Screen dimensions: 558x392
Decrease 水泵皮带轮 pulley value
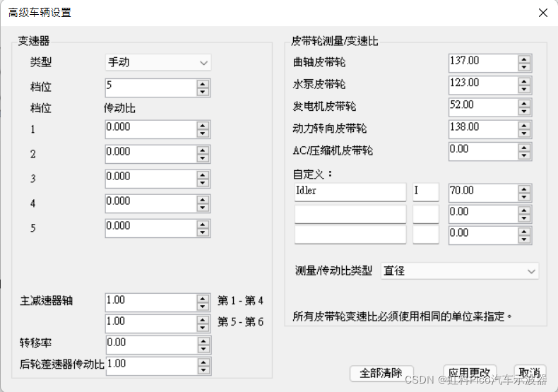click(524, 89)
